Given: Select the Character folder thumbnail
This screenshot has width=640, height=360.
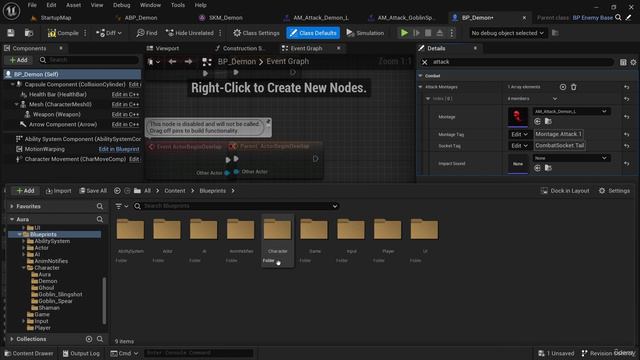Looking at the screenshot, I should click(277, 229).
